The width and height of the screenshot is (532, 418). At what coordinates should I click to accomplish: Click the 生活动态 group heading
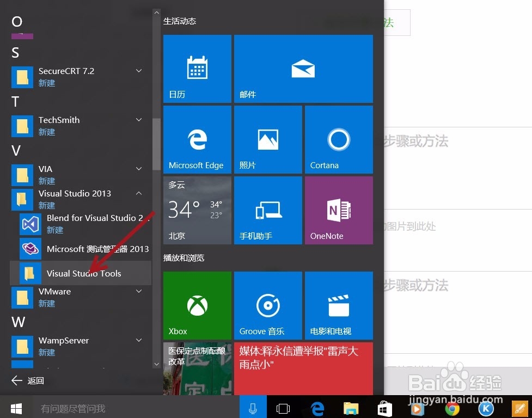point(180,21)
